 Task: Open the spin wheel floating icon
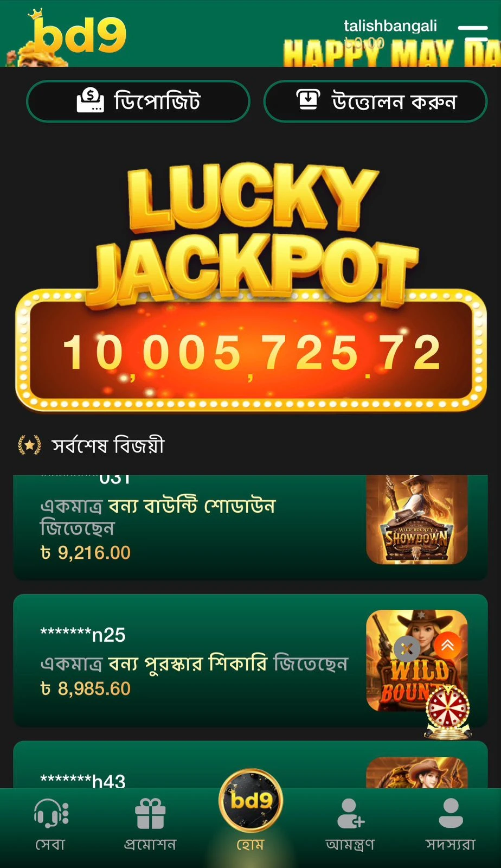click(x=448, y=712)
